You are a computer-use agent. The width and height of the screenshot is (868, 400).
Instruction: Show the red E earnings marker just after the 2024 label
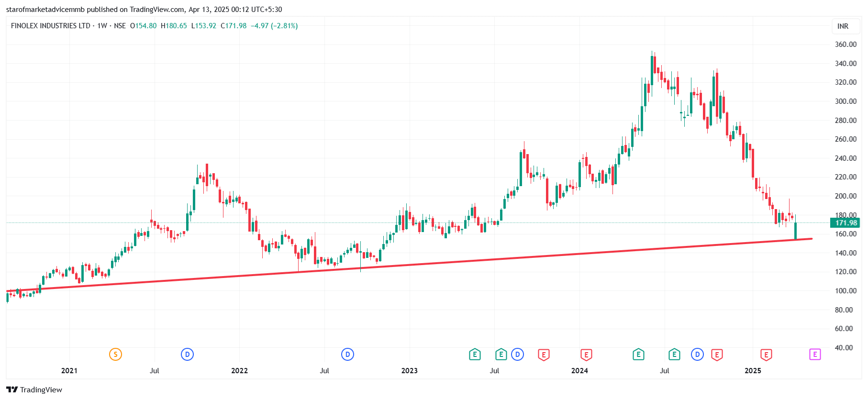pos(586,355)
